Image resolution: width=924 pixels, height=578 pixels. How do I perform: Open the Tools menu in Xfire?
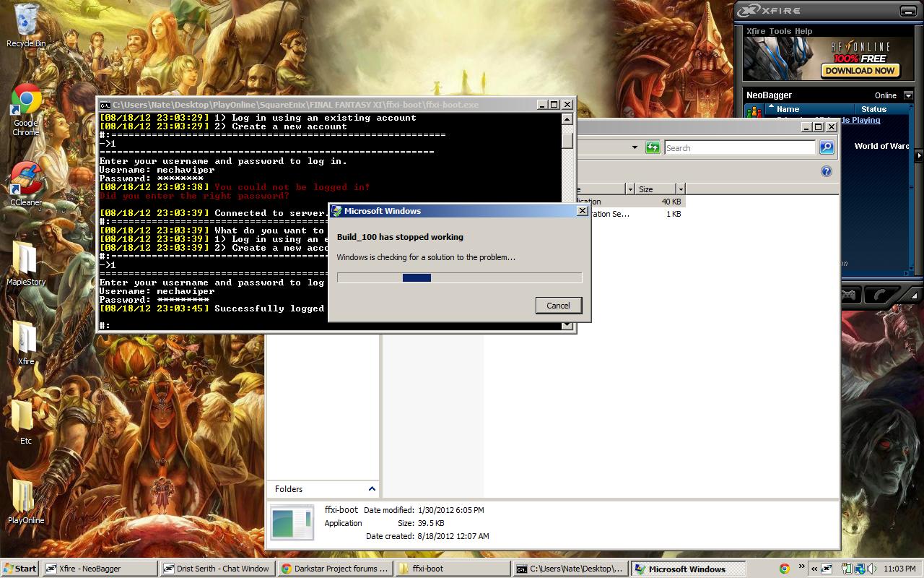coord(780,31)
